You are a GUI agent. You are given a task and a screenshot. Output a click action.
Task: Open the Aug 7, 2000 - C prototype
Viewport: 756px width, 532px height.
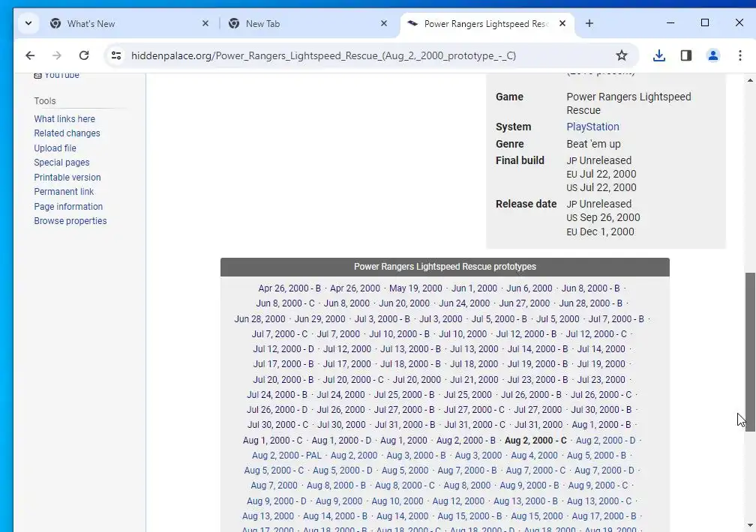click(535, 471)
